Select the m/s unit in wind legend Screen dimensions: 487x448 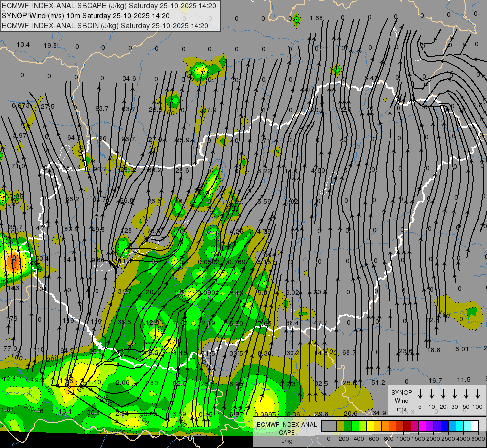pos(401,409)
